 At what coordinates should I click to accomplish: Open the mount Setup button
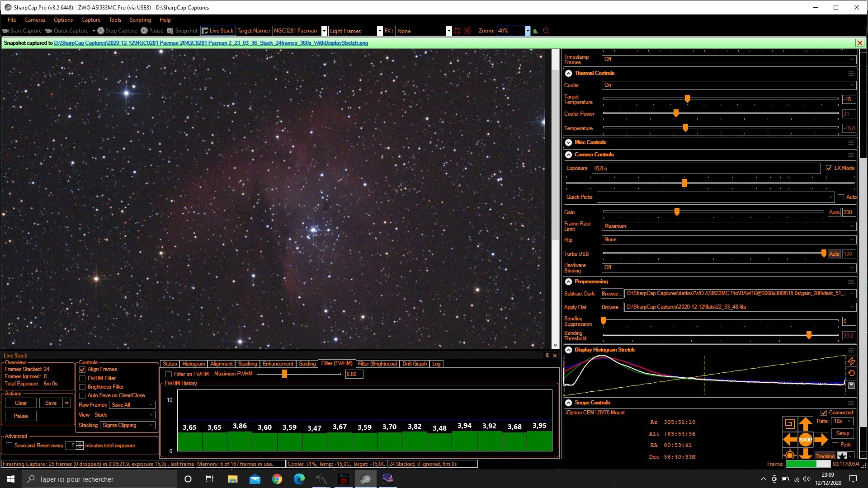click(842, 433)
